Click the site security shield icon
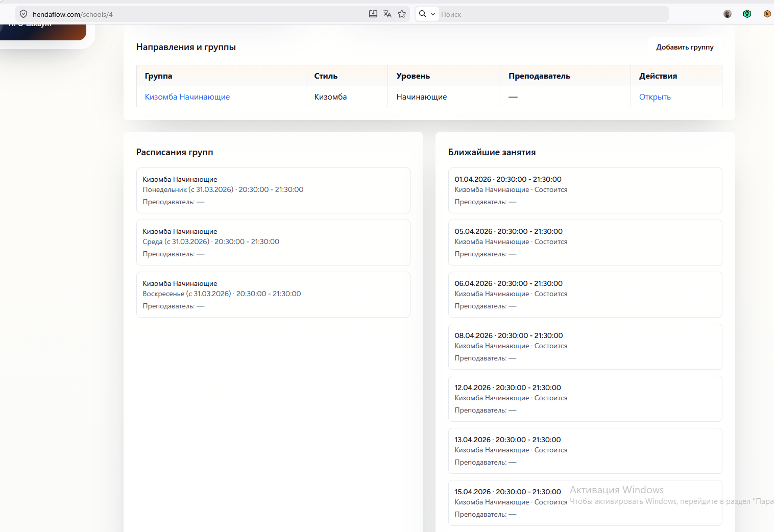774x532 pixels. tap(23, 14)
